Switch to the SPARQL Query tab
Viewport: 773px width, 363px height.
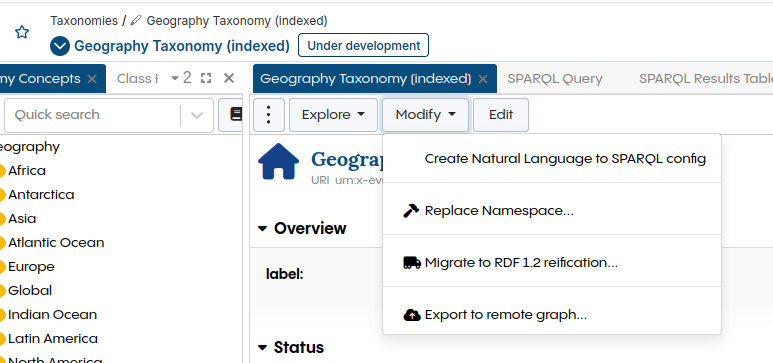coord(555,79)
